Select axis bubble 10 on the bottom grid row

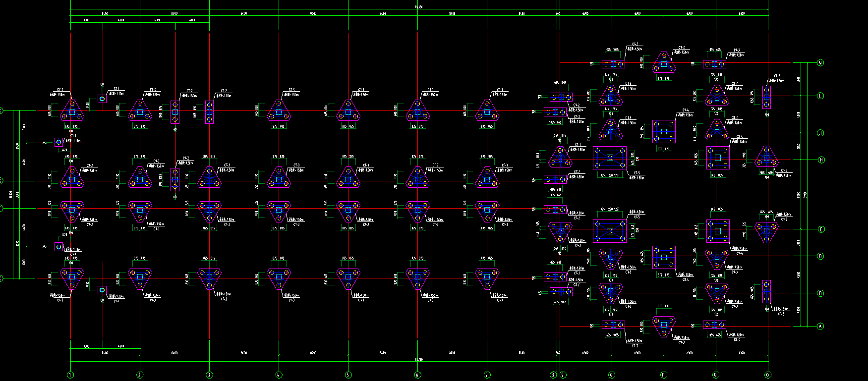point(612,375)
